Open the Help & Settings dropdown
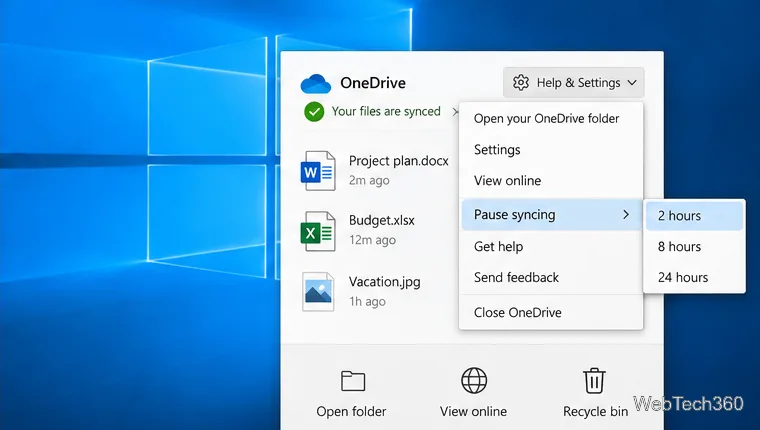The image size is (760, 430). point(573,82)
